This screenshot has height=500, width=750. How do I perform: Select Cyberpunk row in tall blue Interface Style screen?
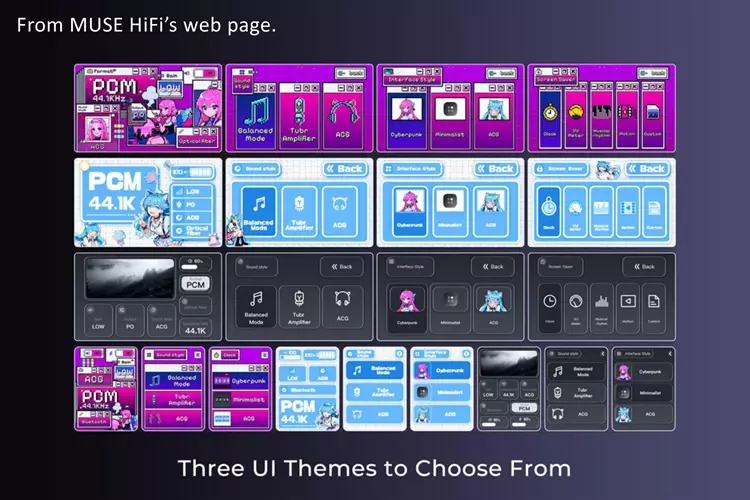coord(441,370)
